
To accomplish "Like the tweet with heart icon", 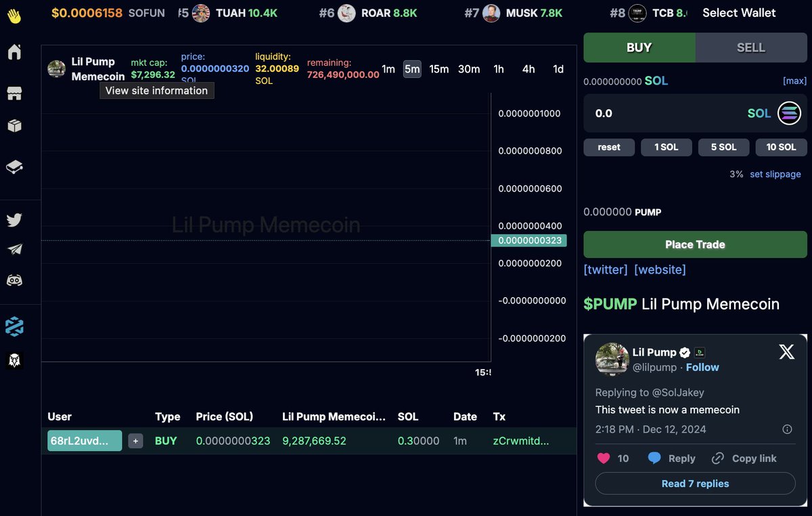I will click(x=604, y=458).
